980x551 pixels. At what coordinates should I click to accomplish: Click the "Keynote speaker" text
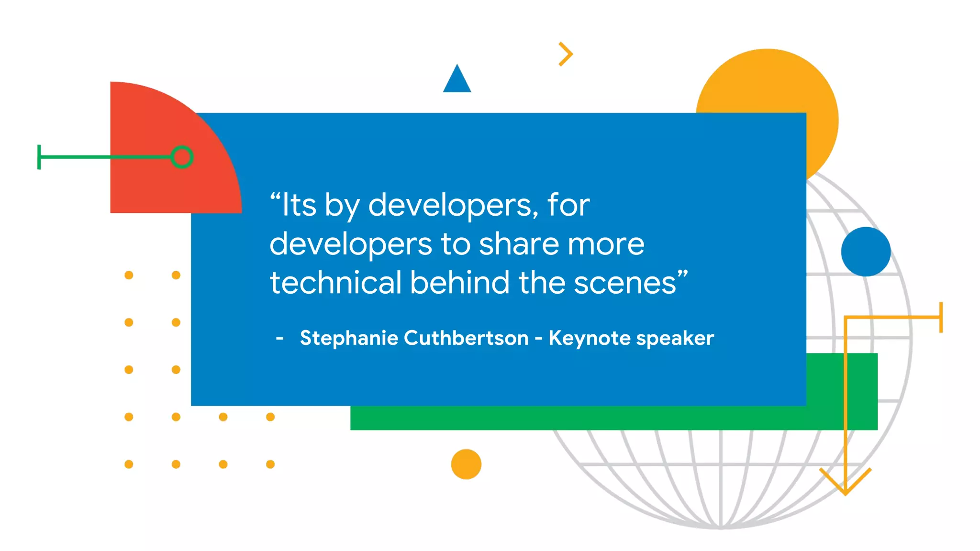[x=631, y=338]
